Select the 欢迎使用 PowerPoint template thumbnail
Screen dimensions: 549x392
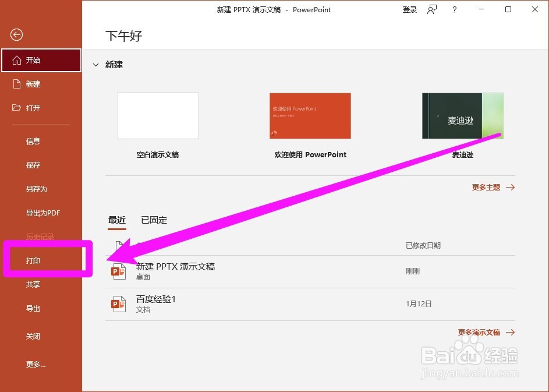tap(310, 116)
